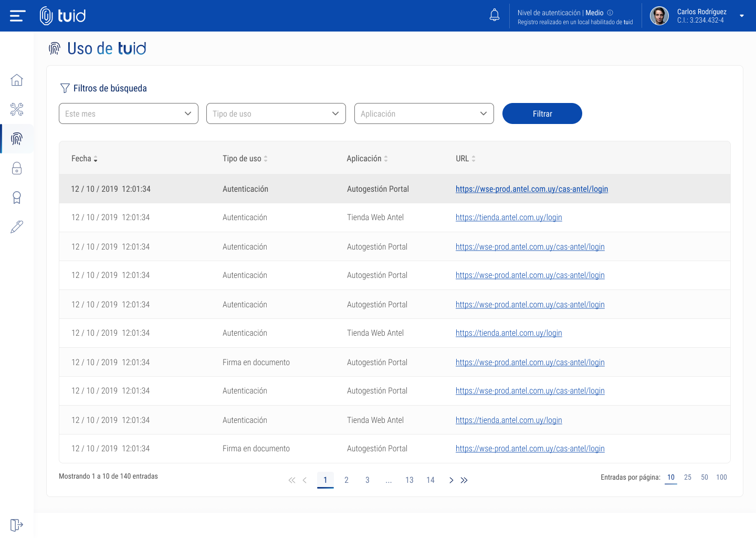The image size is (756, 538).
Task: Click the logout icon in sidebar
Action: tap(17, 525)
